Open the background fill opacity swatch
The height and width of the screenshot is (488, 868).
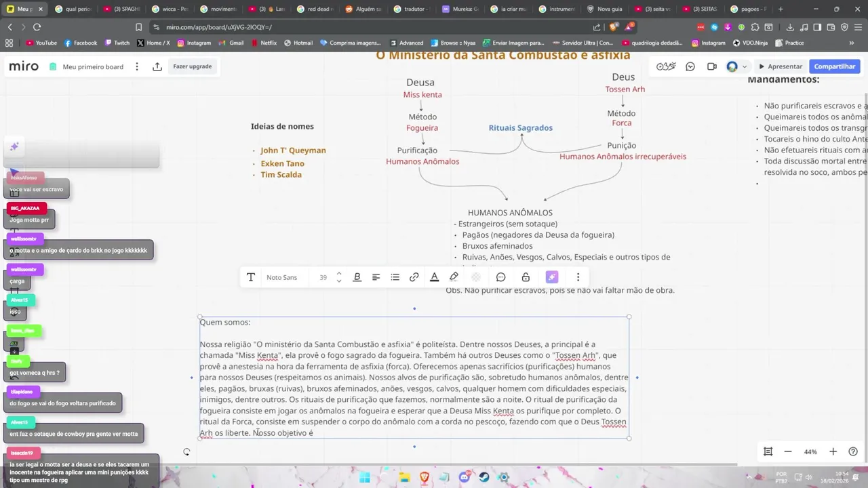476,277
